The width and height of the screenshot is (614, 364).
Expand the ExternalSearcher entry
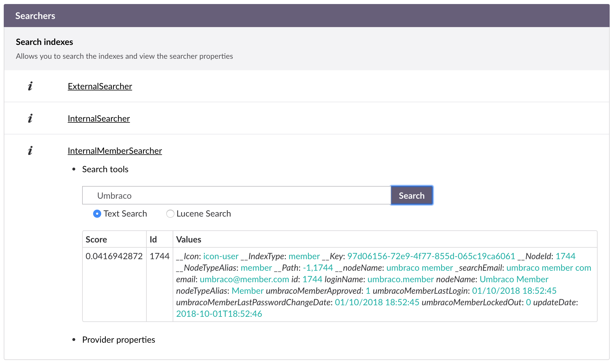pyautogui.click(x=100, y=86)
